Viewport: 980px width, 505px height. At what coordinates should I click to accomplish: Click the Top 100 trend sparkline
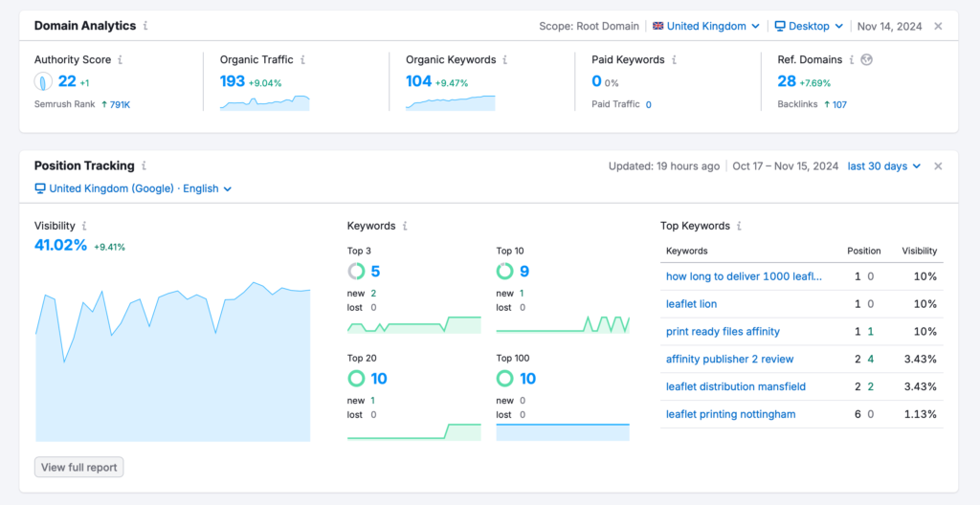[563, 432]
